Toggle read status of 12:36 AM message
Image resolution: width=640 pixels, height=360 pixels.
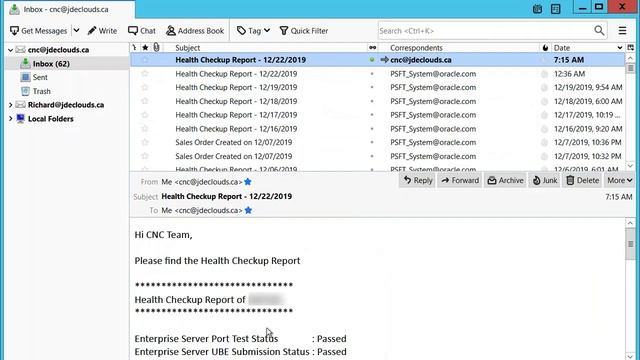372,74
